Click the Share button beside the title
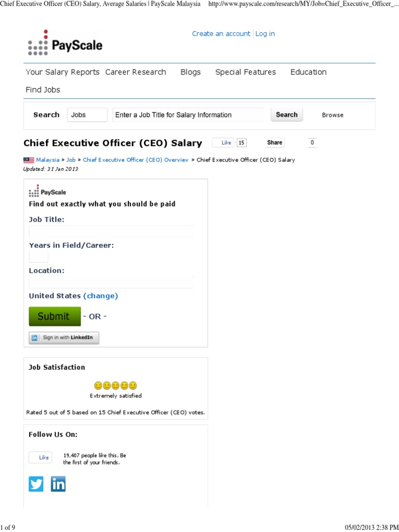 275,143
